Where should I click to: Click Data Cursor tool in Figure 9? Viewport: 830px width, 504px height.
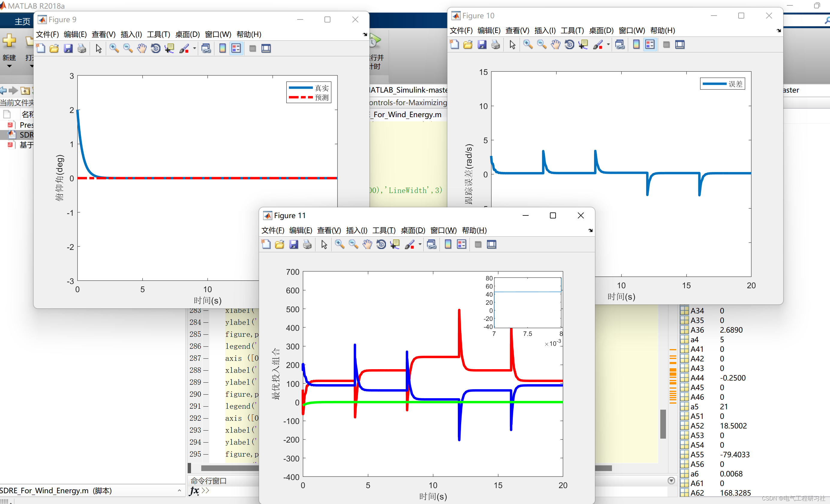point(169,49)
